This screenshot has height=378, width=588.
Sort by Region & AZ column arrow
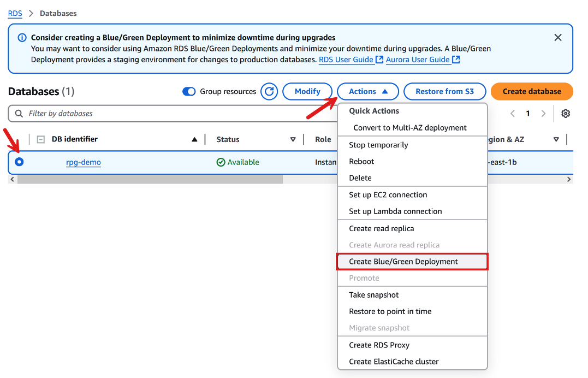[x=556, y=140]
